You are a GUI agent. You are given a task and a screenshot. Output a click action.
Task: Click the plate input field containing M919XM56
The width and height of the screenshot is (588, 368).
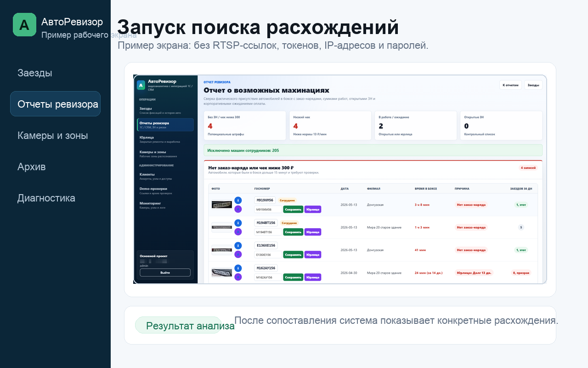click(268, 209)
